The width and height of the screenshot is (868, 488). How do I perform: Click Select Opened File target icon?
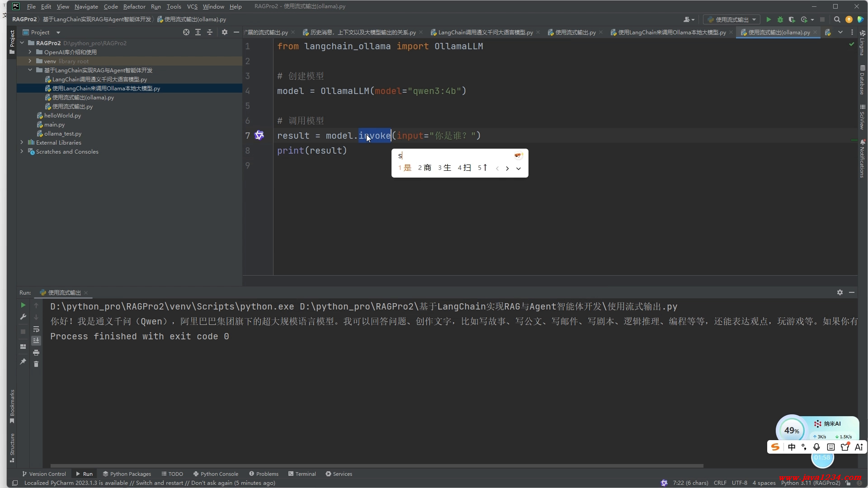(x=186, y=32)
